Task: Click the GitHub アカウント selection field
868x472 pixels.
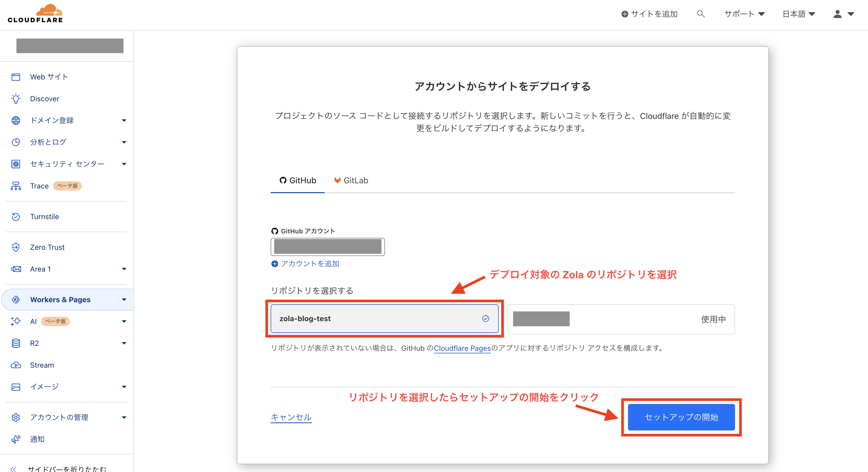Action: pos(328,247)
